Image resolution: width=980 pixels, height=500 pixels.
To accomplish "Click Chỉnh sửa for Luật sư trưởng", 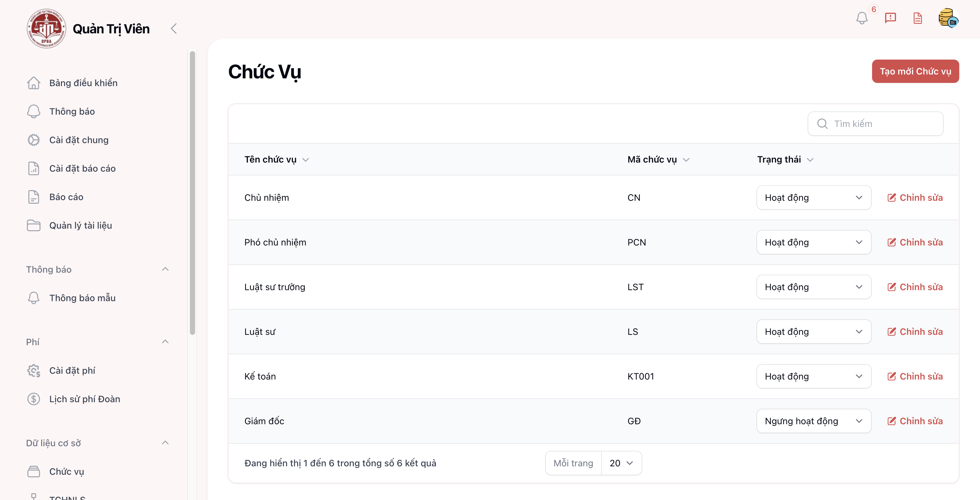I will coord(915,287).
